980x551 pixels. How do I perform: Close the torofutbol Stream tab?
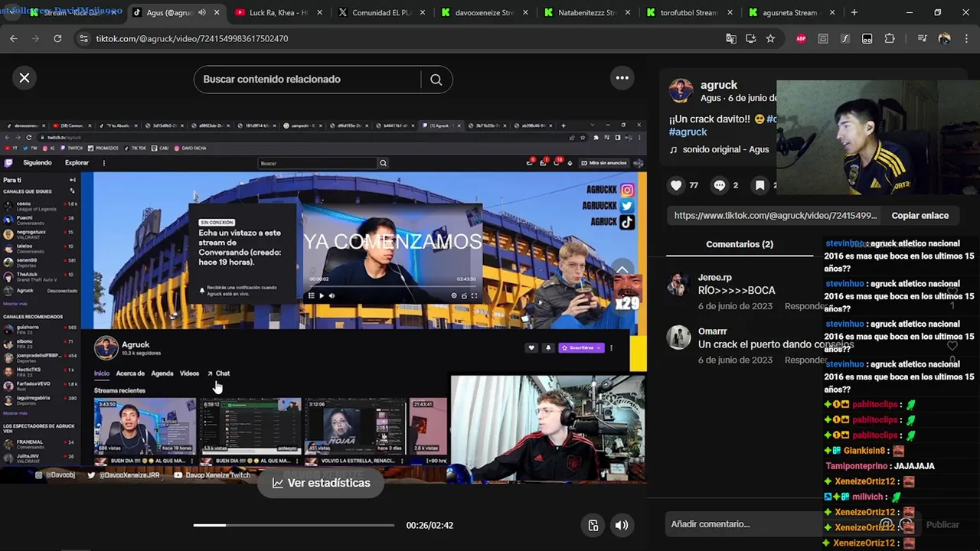coord(730,12)
